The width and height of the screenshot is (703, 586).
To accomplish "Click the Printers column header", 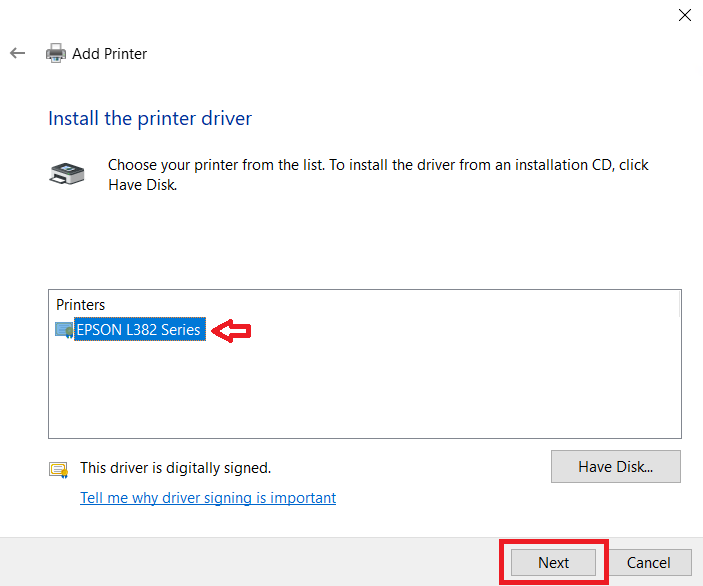I will point(80,305).
